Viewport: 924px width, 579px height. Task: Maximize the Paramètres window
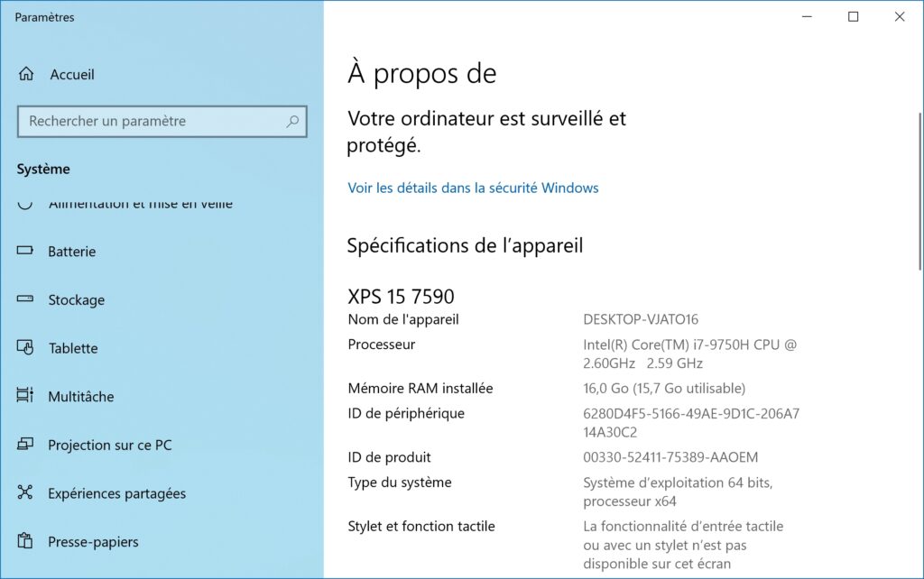coord(853,16)
